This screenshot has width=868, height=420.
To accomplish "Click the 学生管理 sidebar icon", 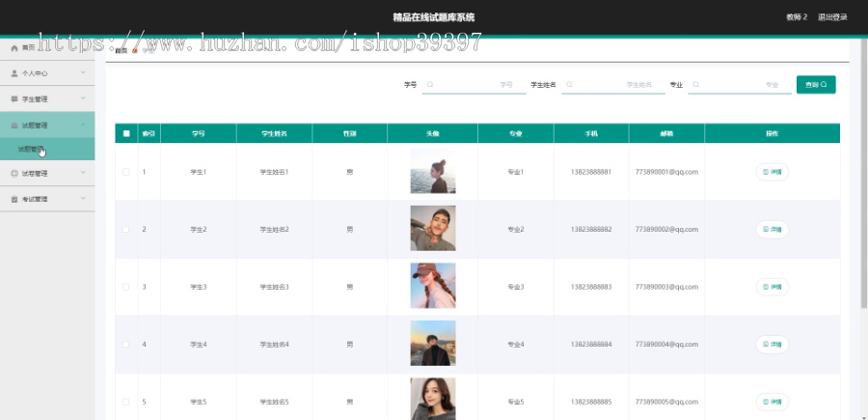I will coord(14,99).
